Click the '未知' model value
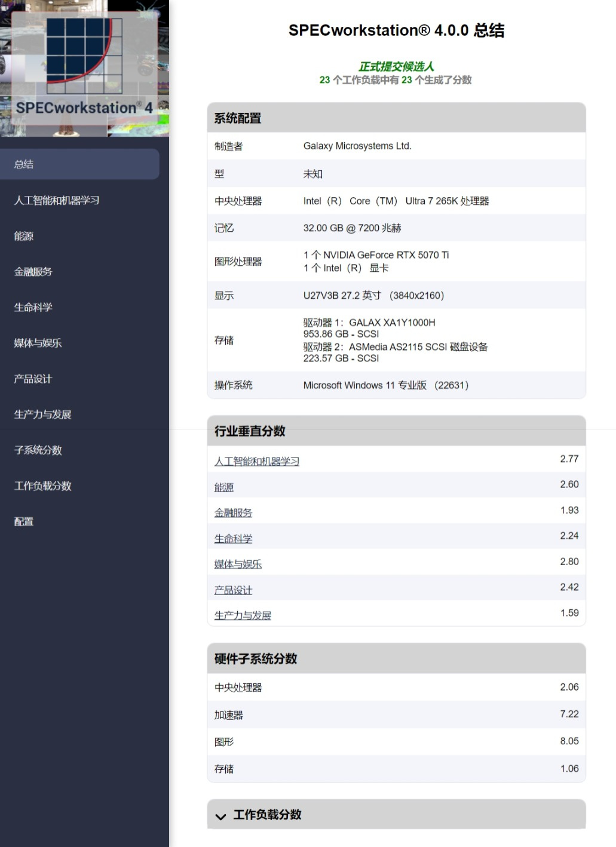 coord(313,174)
